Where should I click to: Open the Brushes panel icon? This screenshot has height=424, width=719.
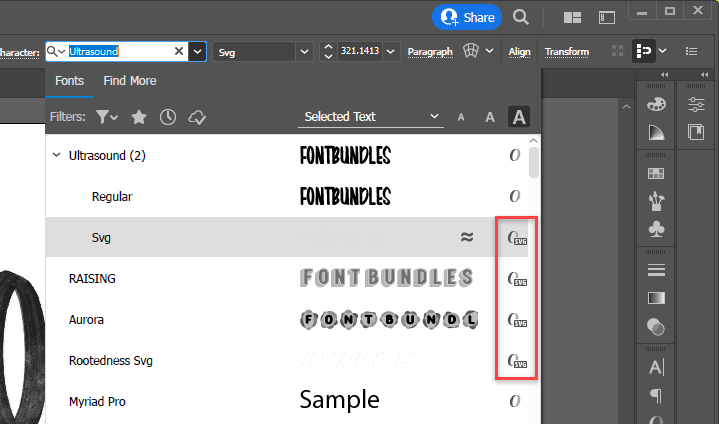tap(656, 201)
